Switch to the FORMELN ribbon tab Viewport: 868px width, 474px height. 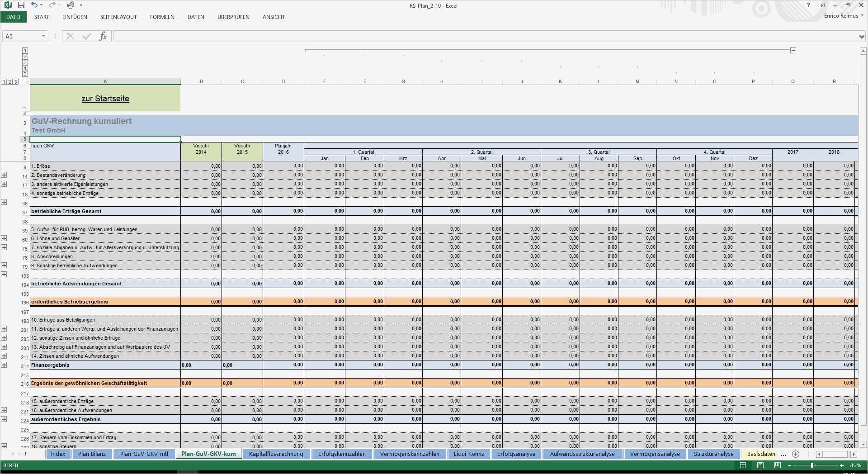click(161, 17)
